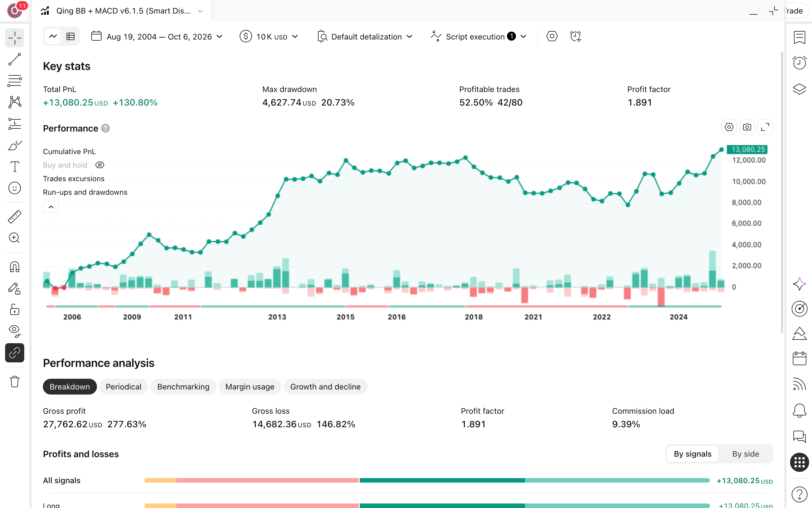
Task: Click the add alert clock icon
Action: click(x=576, y=36)
